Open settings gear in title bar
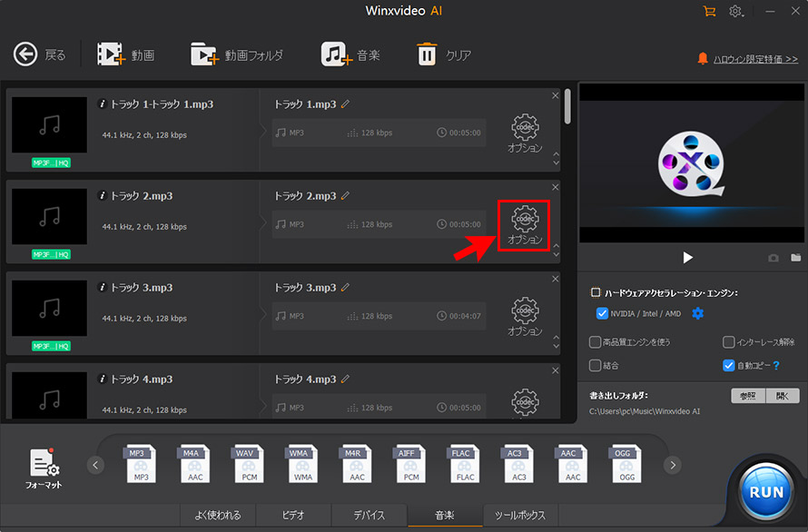This screenshot has width=808, height=532. [x=736, y=11]
